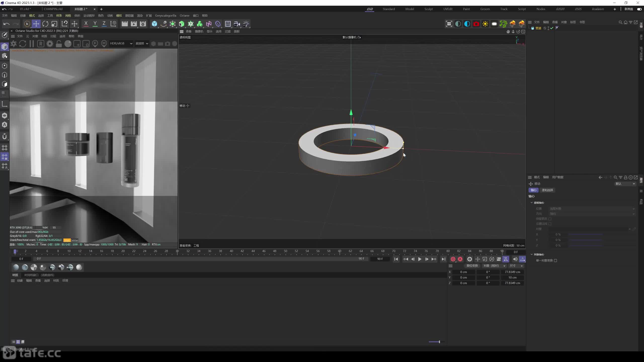The height and width of the screenshot is (362, 644).
Task: Select the Rotate tool
Action: (x=45, y=24)
